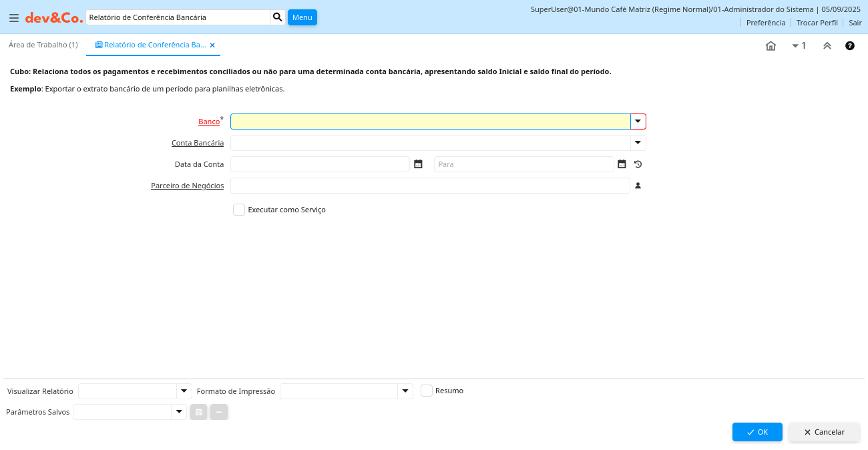Screen dimensions: 868x450
Task: Open the Formato de Impressão dropdown
Action: [x=405, y=391]
